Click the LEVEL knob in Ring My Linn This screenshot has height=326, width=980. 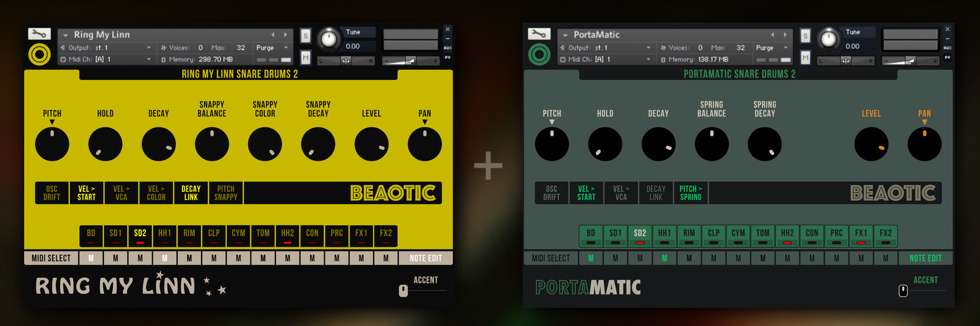point(371,144)
